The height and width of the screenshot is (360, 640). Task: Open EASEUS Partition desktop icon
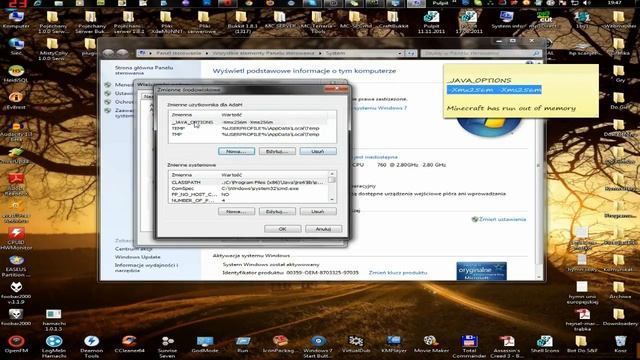click(x=16, y=266)
